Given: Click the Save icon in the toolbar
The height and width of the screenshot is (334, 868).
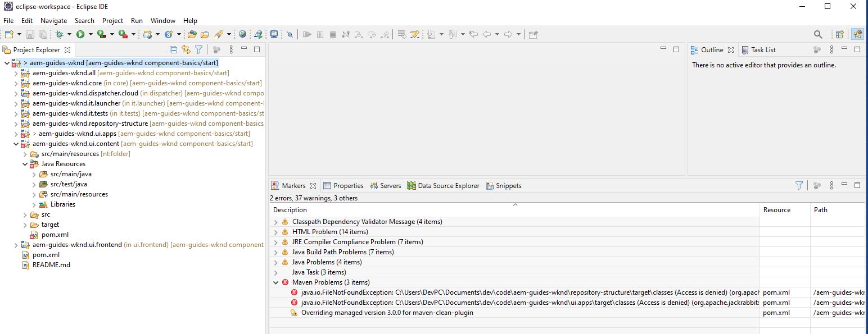Looking at the screenshot, I should [30, 34].
